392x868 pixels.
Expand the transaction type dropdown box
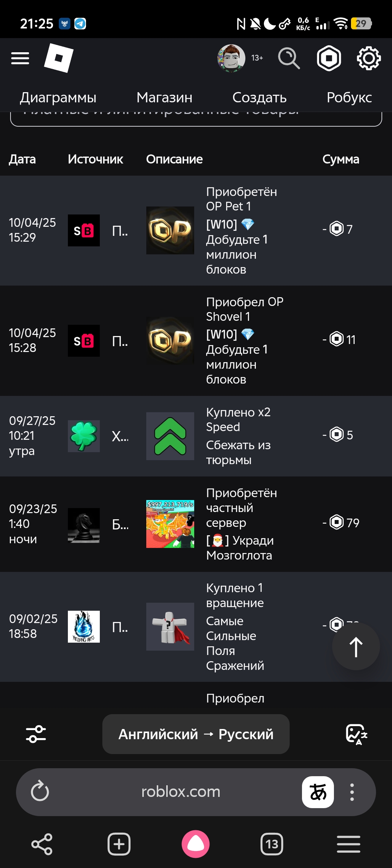pos(196,118)
